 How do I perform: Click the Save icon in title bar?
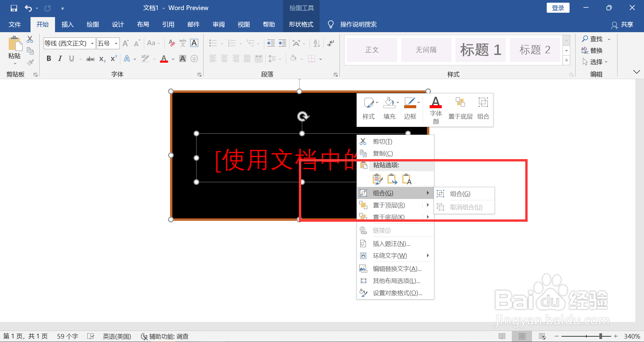14,8
